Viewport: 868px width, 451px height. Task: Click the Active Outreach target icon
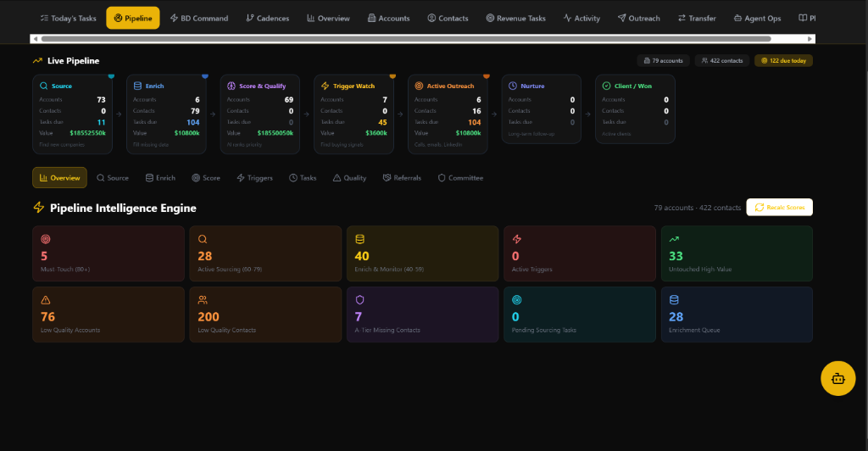[419, 86]
